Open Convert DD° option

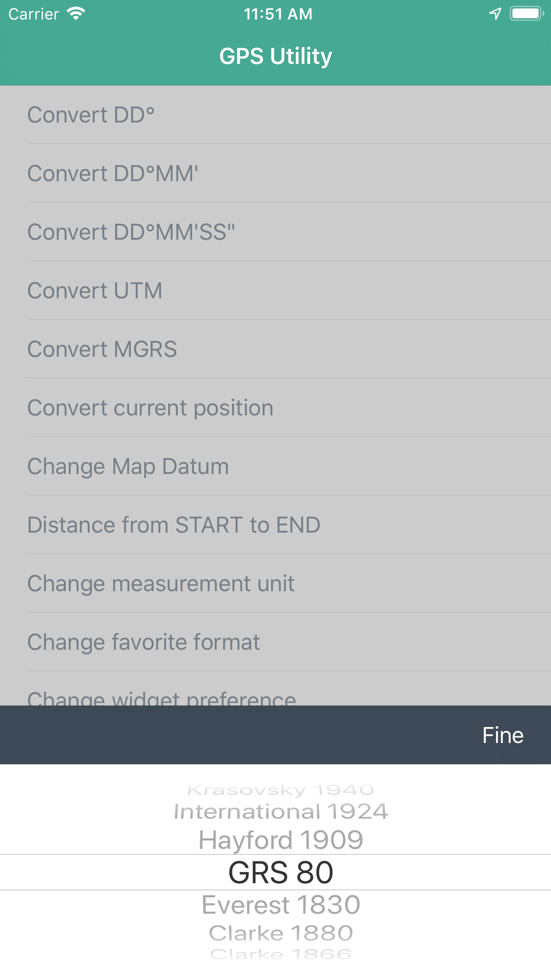(275, 115)
